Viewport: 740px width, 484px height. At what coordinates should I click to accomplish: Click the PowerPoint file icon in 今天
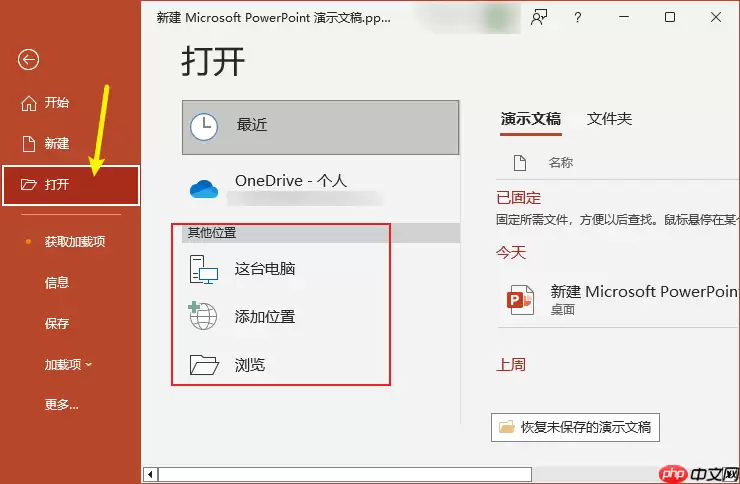tap(520, 300)
